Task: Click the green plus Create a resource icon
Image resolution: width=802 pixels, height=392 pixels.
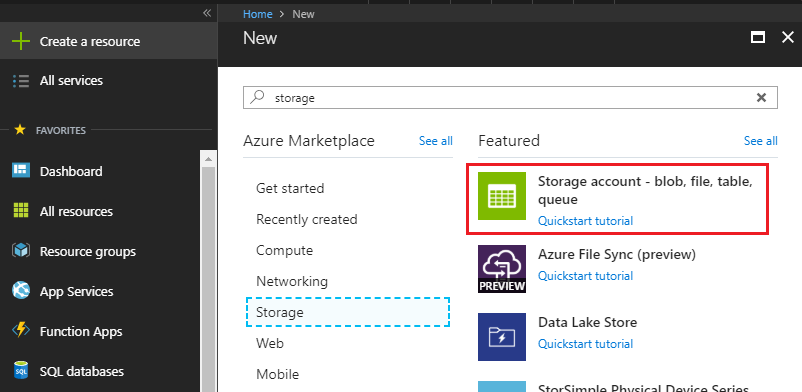Action: [20, 41]
